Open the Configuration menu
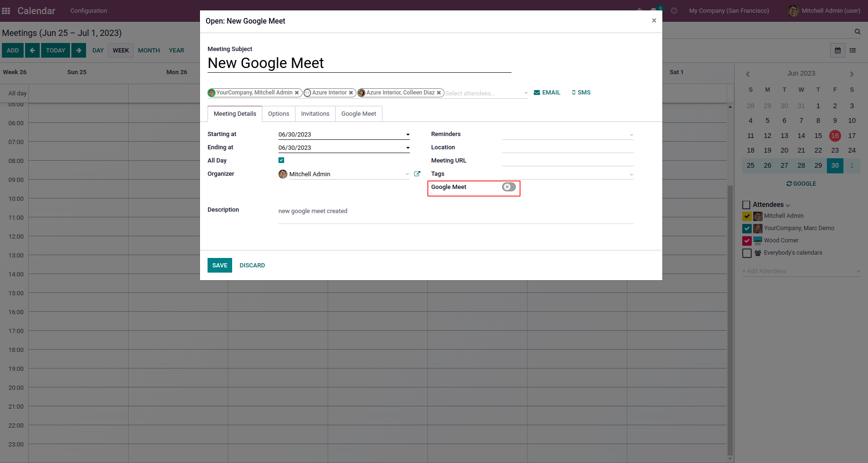The height and width of the screenshot is (463, 868). (89, 11)
